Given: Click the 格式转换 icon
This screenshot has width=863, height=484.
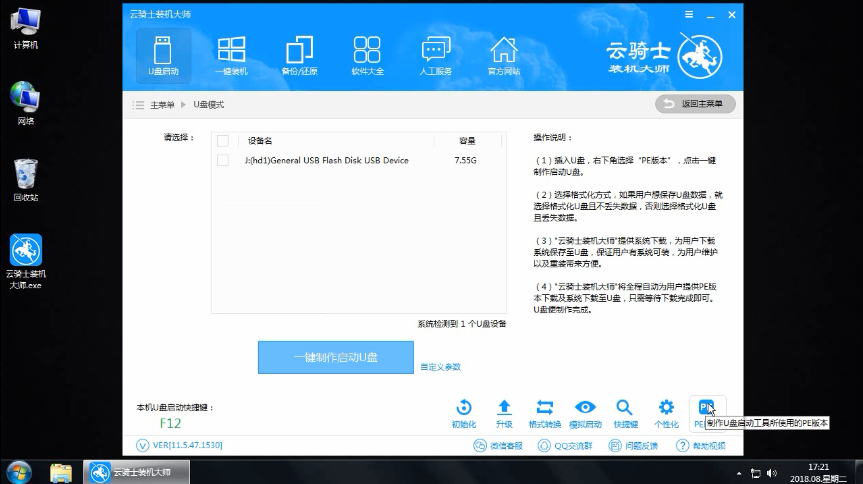Looking at the screenshot, I should pos(545,414).
